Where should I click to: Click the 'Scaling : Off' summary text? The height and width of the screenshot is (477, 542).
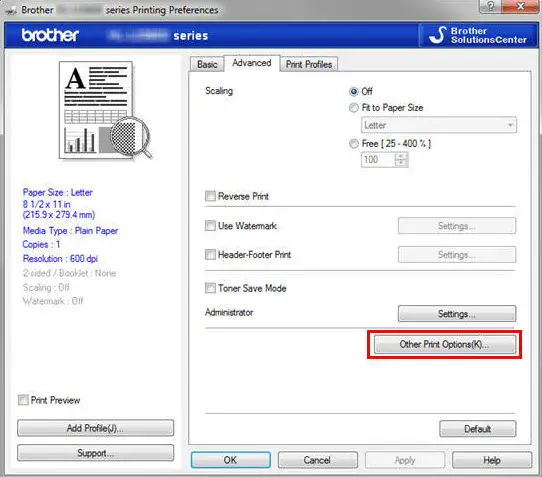point(46,288)
